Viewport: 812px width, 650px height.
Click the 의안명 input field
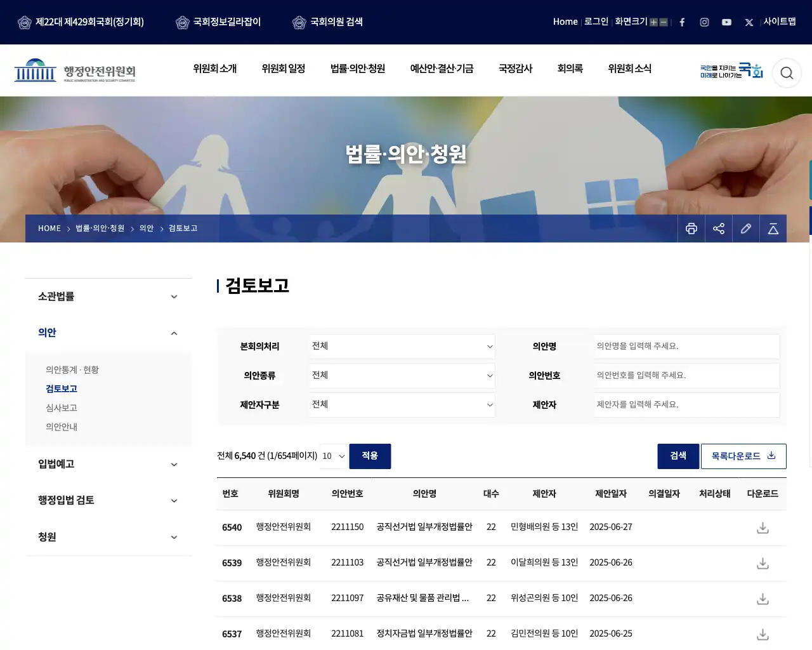tap(687, 347)
